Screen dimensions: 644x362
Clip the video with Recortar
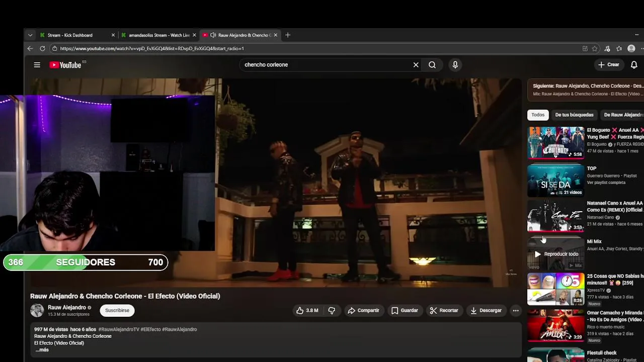point(444,311)
